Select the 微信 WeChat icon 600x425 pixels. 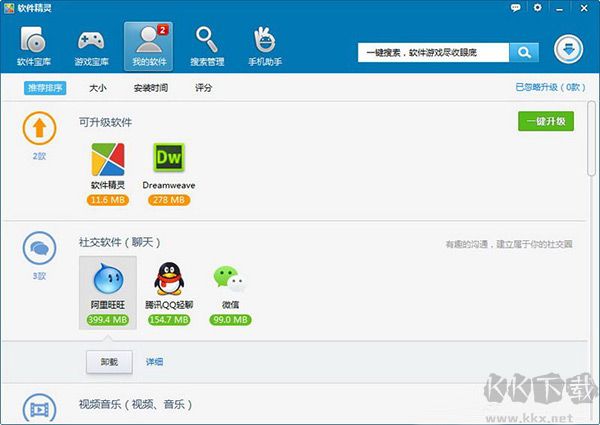coord(230,279)
